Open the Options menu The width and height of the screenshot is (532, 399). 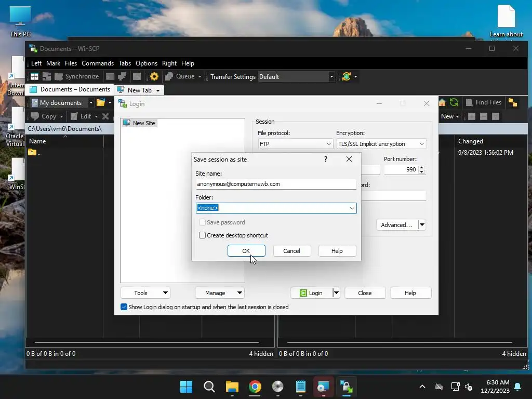(x=147, y=63)
